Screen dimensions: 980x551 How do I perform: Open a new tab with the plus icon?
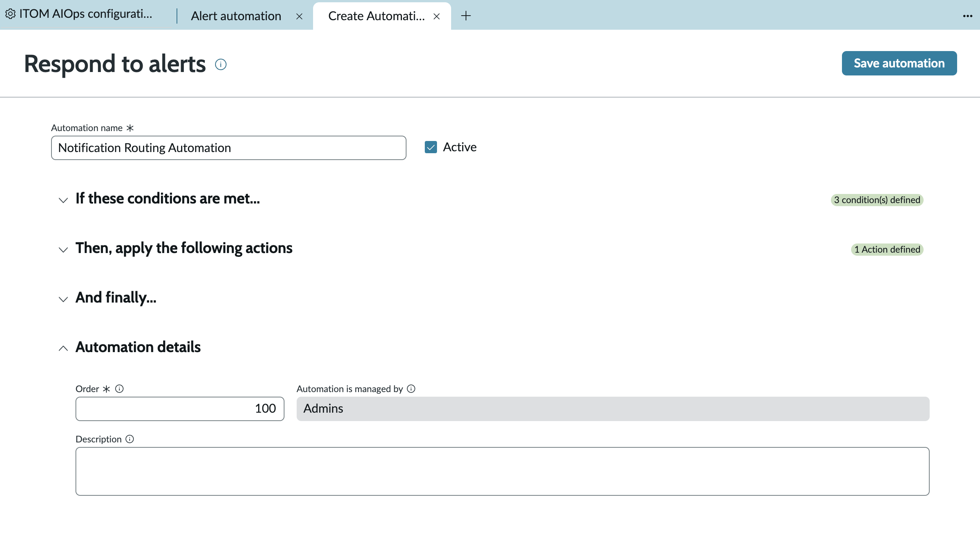click(x=466, y=16)
